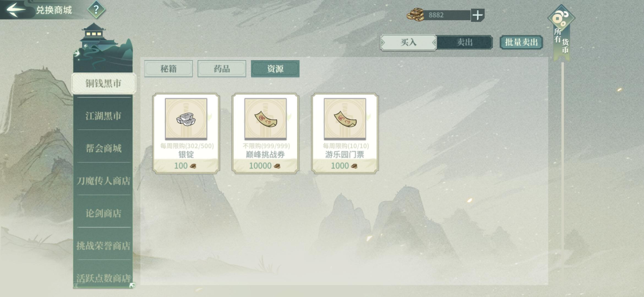Open the question mark help icon
Image resolution: width=644 pixels, height=297 pixels.
point(96,10)
